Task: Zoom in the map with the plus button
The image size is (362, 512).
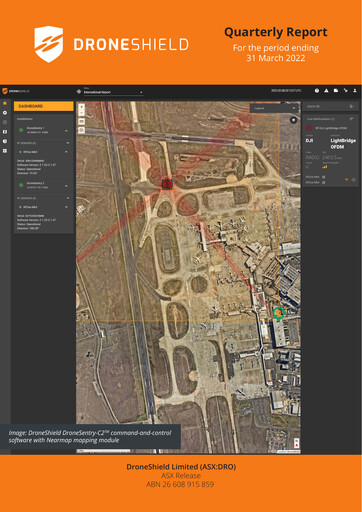Action: point(81,106)
